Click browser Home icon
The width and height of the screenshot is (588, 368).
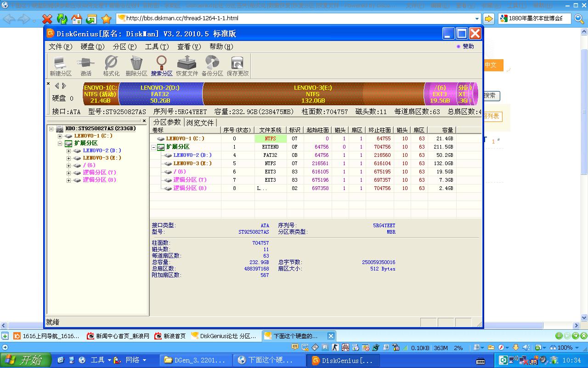point(77,19)
